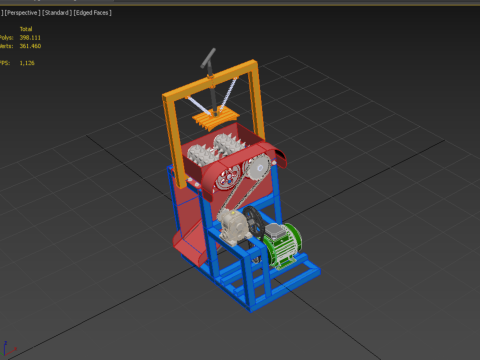Click the Polys value 398.111
Screen dimensions: 480x360
30,38
